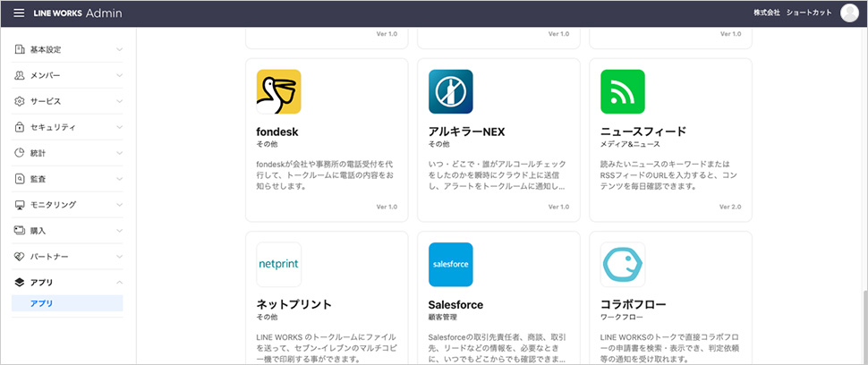
Task: Select the セキュリティ menu item
Action: 67,127
